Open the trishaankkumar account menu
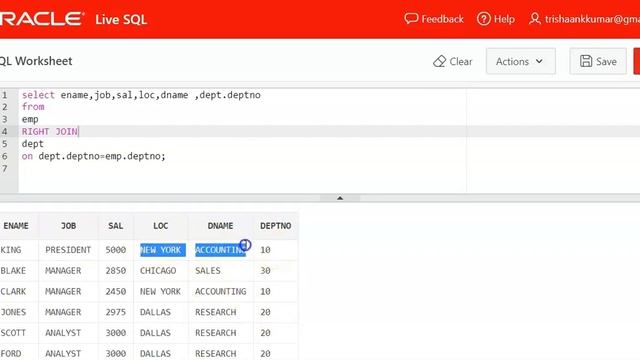The height and width of the screenshot is (360, 640). [x=584, y=19]
